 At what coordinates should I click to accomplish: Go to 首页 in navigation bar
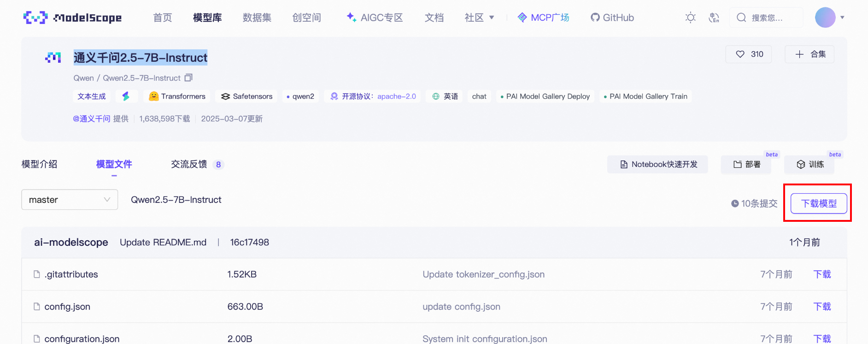[x=162, y=18]
